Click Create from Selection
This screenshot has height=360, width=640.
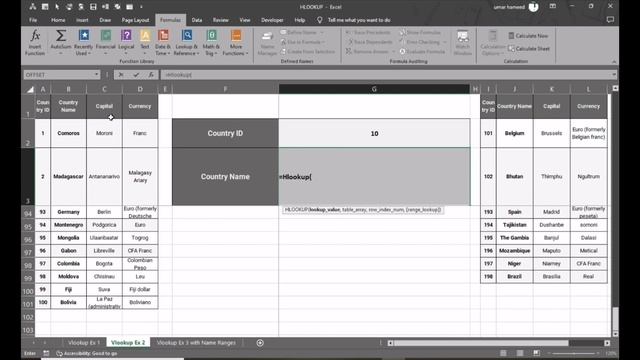(307, 52)
